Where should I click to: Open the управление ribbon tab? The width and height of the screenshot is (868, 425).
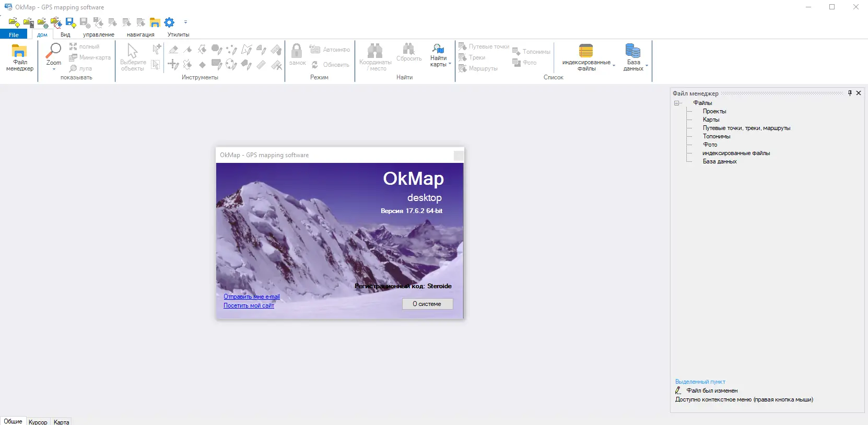(x=99, y=34)
